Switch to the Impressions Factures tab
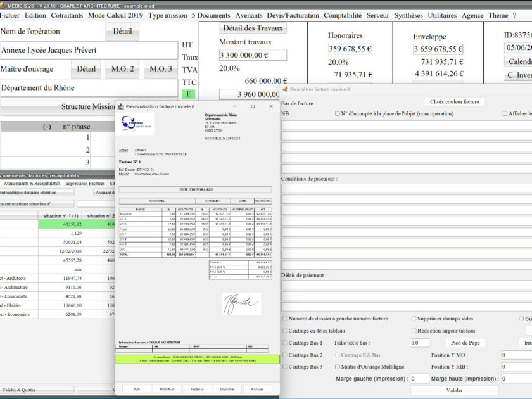 point(85,183)
